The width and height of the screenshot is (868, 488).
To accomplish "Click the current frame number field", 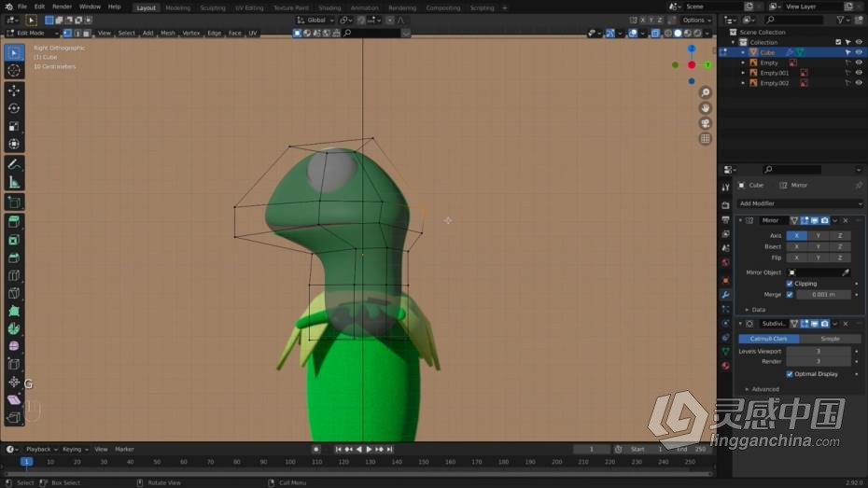I will point(591,449).
